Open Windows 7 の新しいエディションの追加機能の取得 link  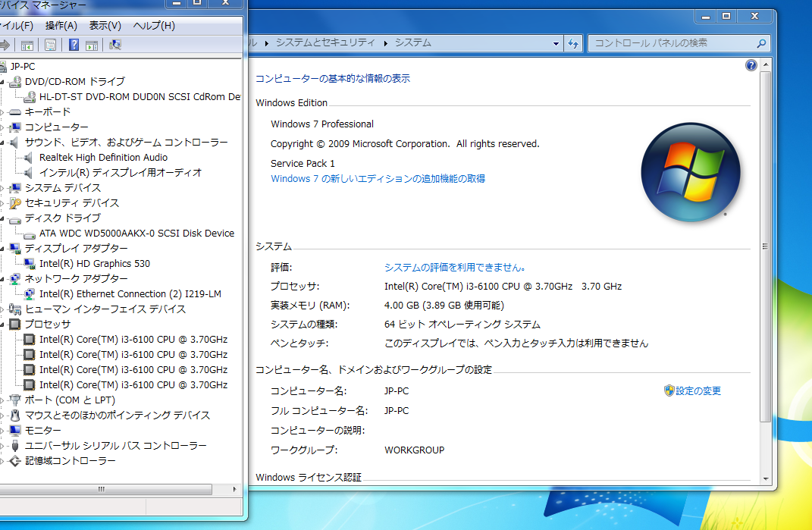click(378, 179)
